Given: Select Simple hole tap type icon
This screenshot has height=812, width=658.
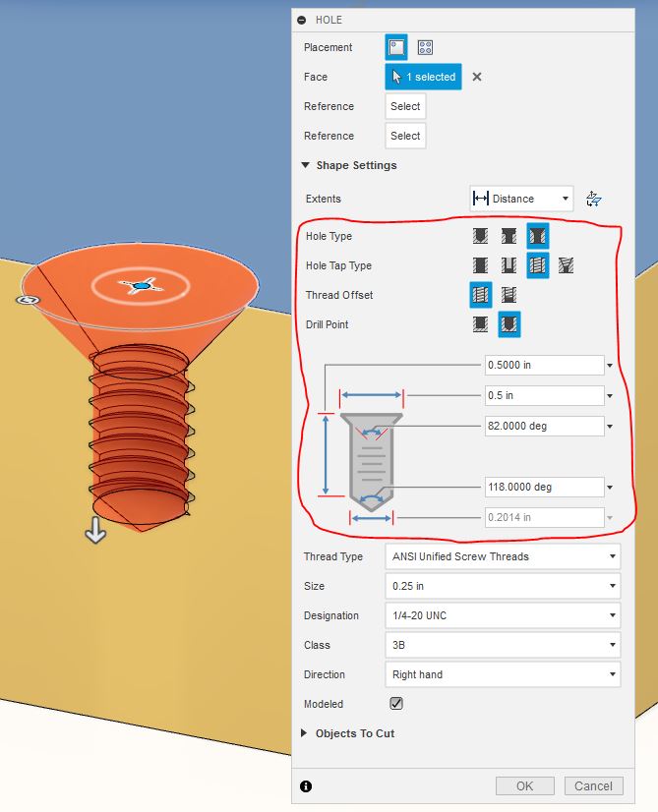Looking at the screenshot, I should click(480, 265).
